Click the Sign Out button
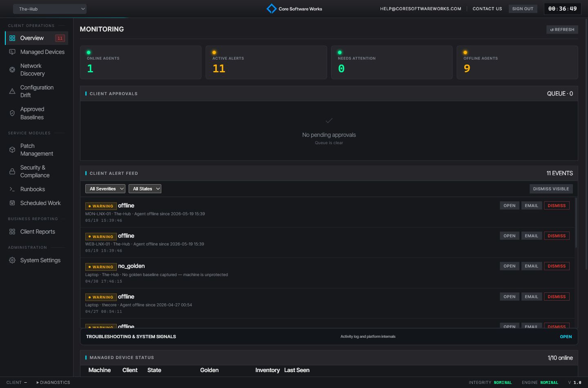 pyautogui.click(x=523, y=9)
